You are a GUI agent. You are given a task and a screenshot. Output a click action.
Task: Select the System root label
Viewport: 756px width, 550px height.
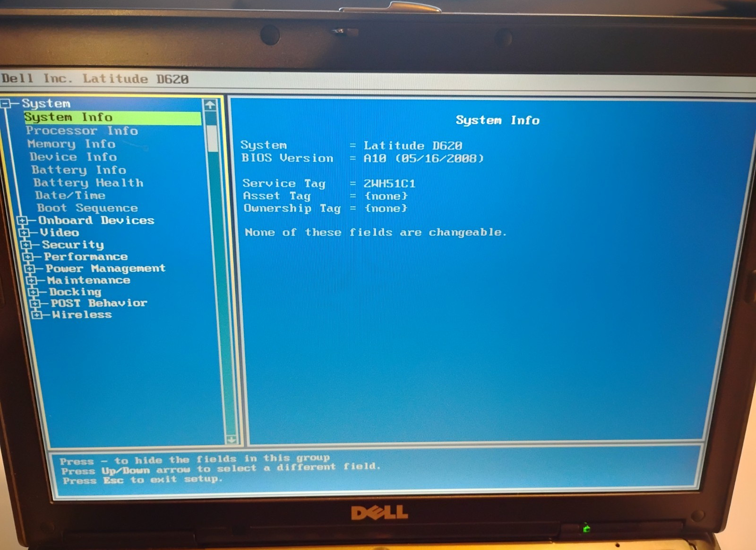point(46,103)
